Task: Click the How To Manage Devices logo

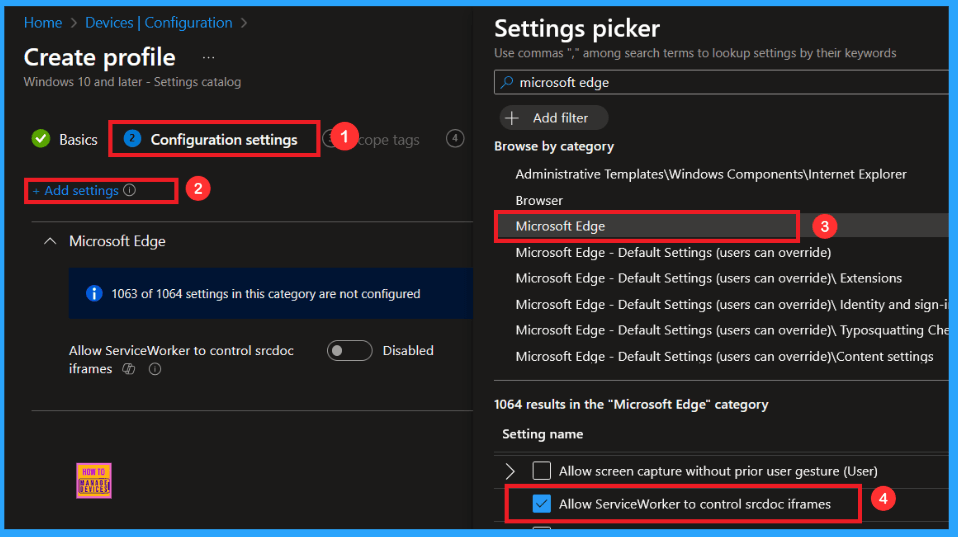Action: pyautogui.click(x=93, y=481)
